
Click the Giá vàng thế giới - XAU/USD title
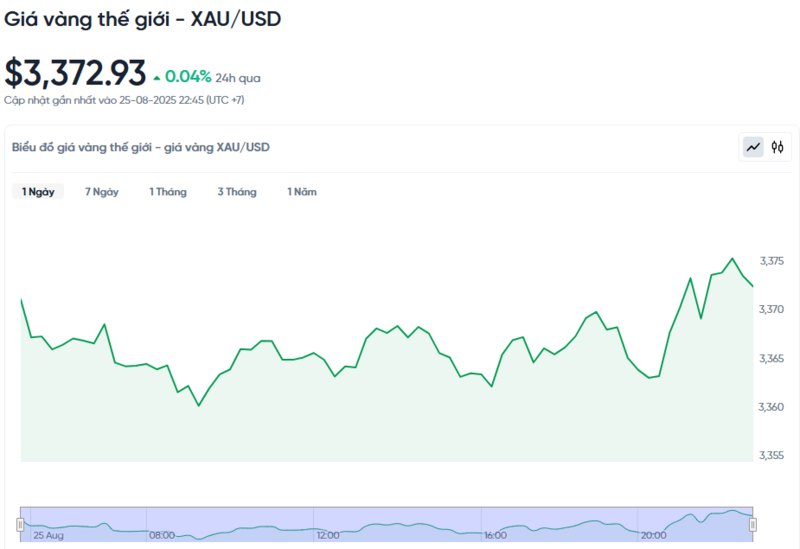click(x=142, y=19)
